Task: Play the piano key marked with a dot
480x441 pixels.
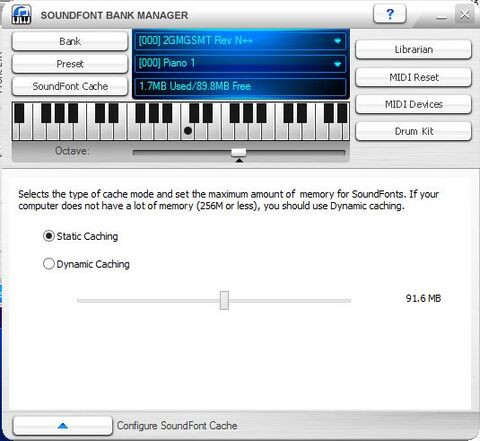Action: pyautogui.click(x=188, y=131)
